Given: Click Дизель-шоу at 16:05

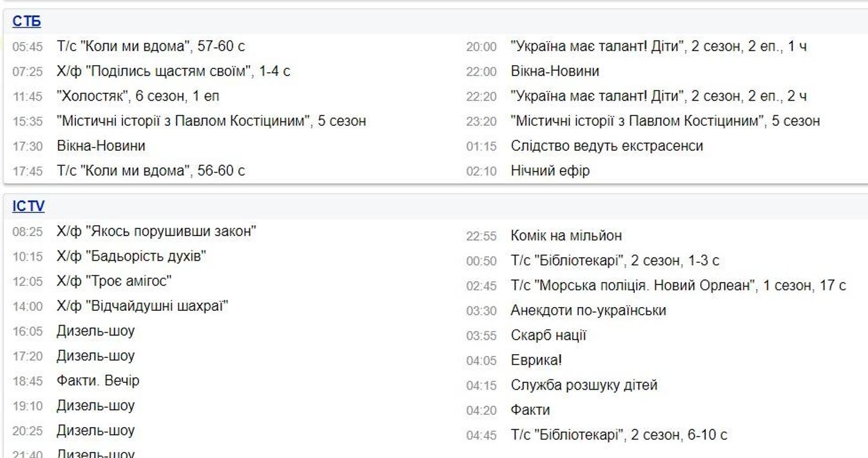Looking at the screenshot, I should [x=95, y=331].
